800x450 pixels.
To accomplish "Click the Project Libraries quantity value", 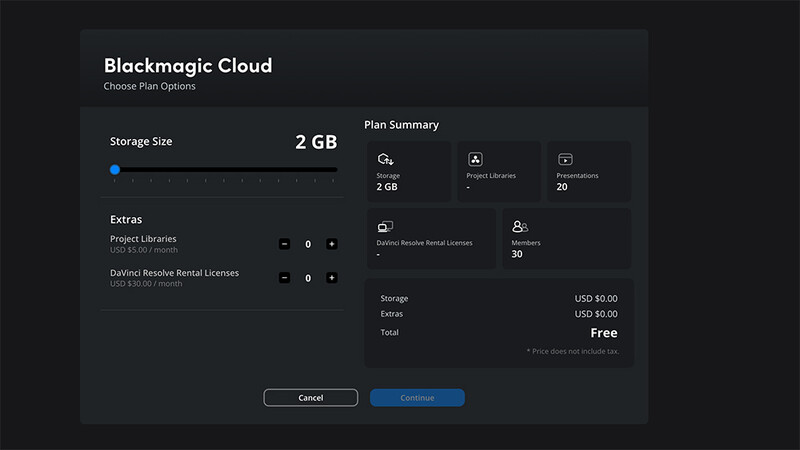I will click(x=308, y=244).
